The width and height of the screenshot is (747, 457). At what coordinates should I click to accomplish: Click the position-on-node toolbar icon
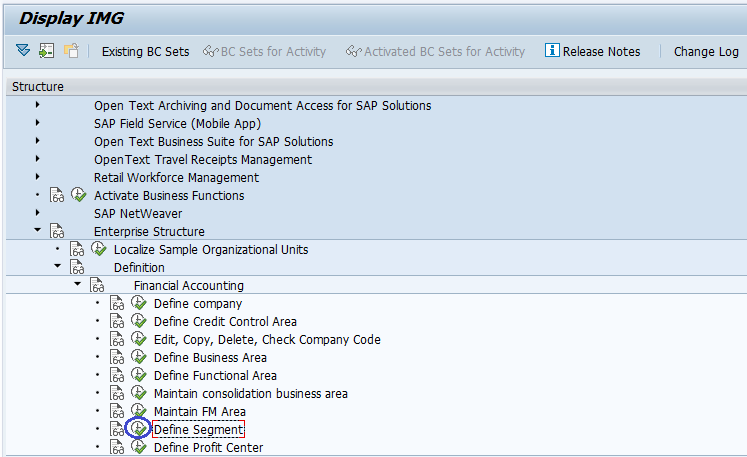[x=46, y=51]
